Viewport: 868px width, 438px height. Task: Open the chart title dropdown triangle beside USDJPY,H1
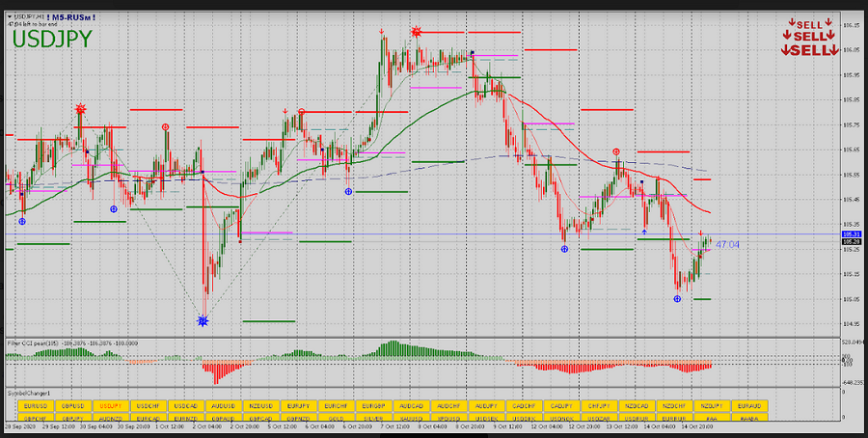pos(10,16)
